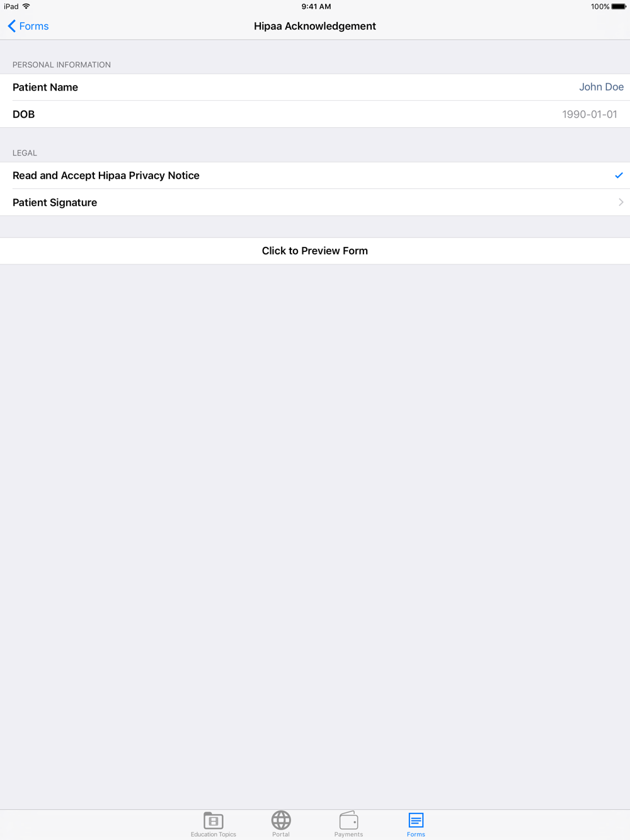
Task: Tap the Wi-Fi status icon
Action: pyautogui.click(x=26, y=6)
